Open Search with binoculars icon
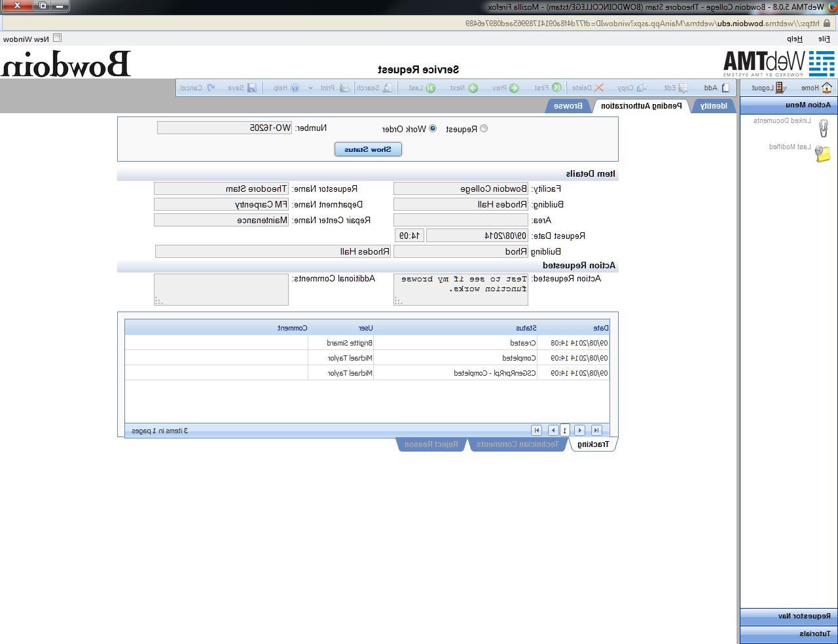The width and height of the screenshot is (838, 644). [x=388, y=88]
